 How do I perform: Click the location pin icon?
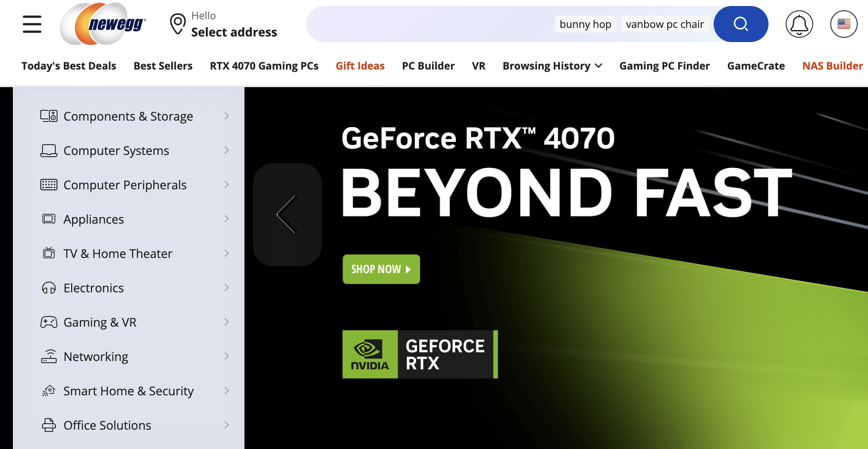pyautogui.click(x=178, y=24)
